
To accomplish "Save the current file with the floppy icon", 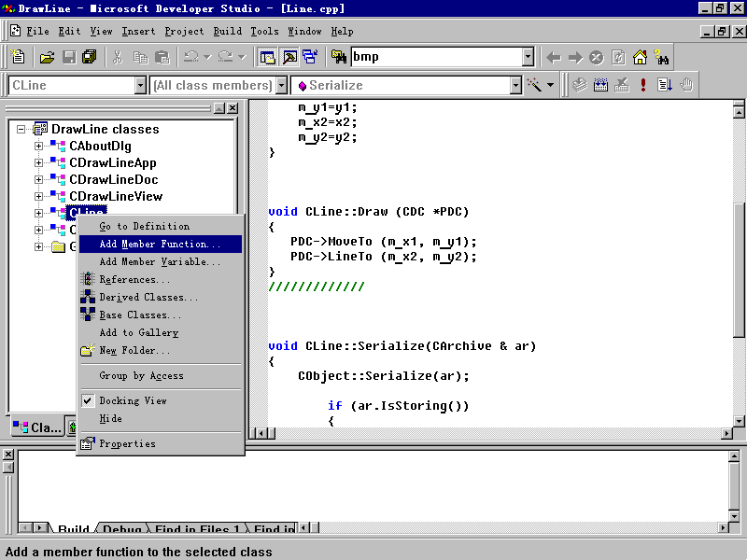I will pyautogui.click(x=69, y=58).
